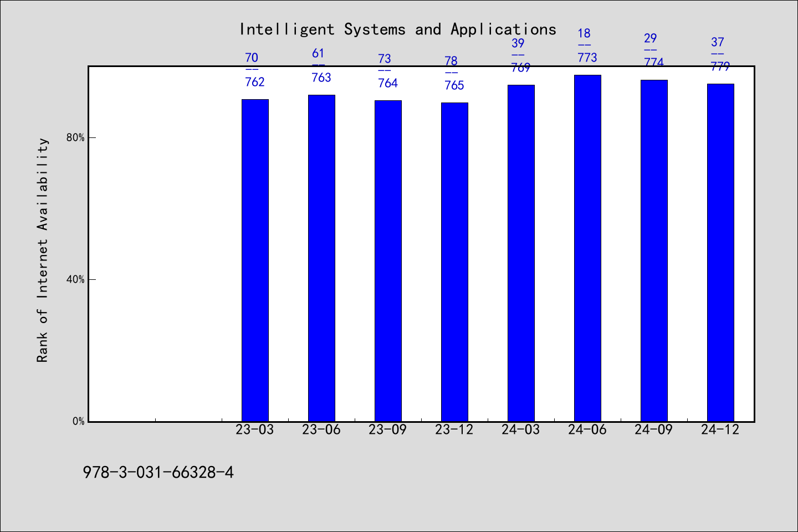Click the 23-12 x-axis label
Image resolution: width=798 pixels, height=532 pixels.
(454, 429)
